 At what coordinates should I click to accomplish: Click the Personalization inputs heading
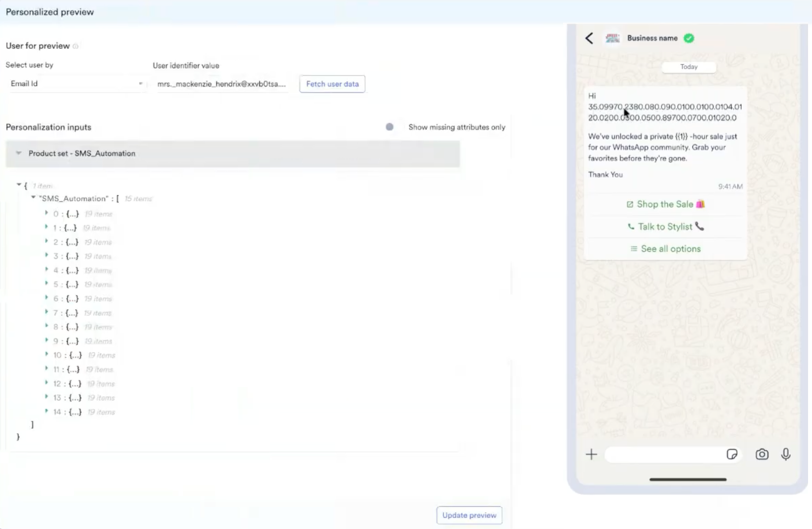48,127
